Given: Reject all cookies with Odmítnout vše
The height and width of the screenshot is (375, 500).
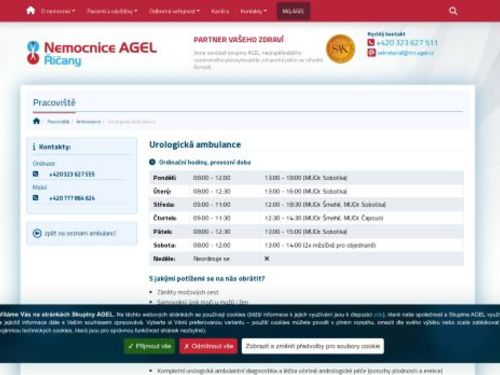Looking at the screenshot, I should 208,346.
